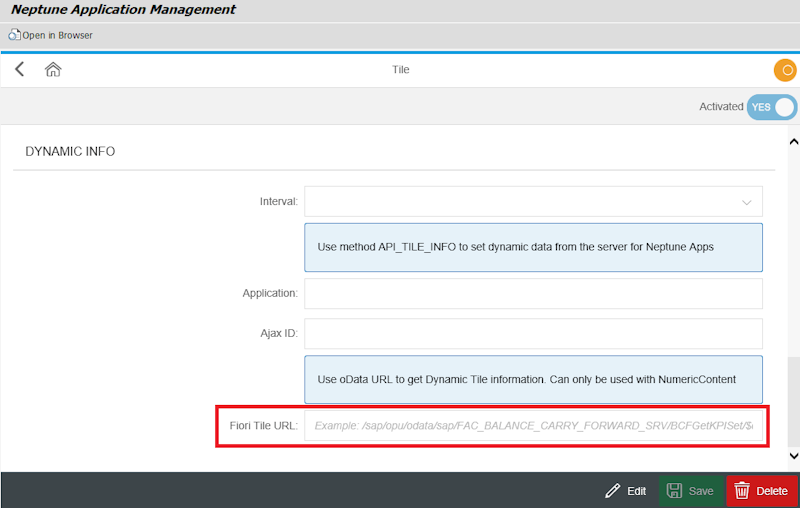Viewport: 800px width, 508px height.
Task: Click the Tile page title
Action: tap(400, 70)
